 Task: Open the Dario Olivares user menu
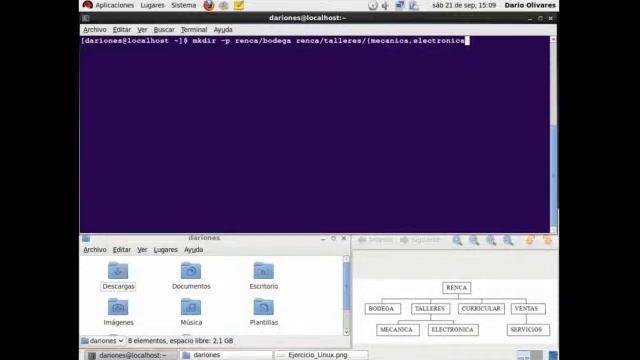click(x=530, y=5)
